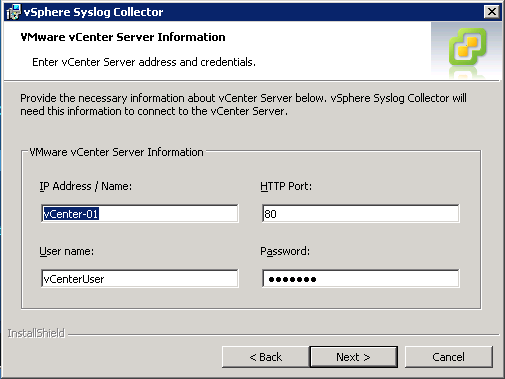This screenshot has width=505, height=379.
Task: Click the heading "VMware vCenter Server Information"
Action: (x=123, y=37)
